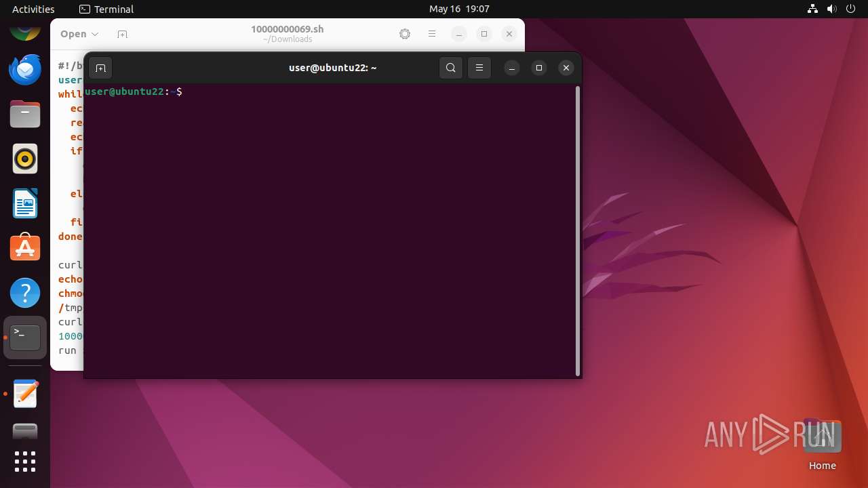This screenshot has height=488, width=868.
Task: Open the clock and calendar panel
Action: tap(459, 9)
